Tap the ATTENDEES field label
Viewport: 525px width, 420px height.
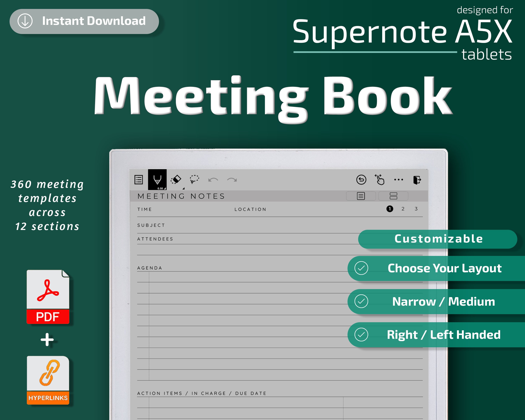(155, 239)
